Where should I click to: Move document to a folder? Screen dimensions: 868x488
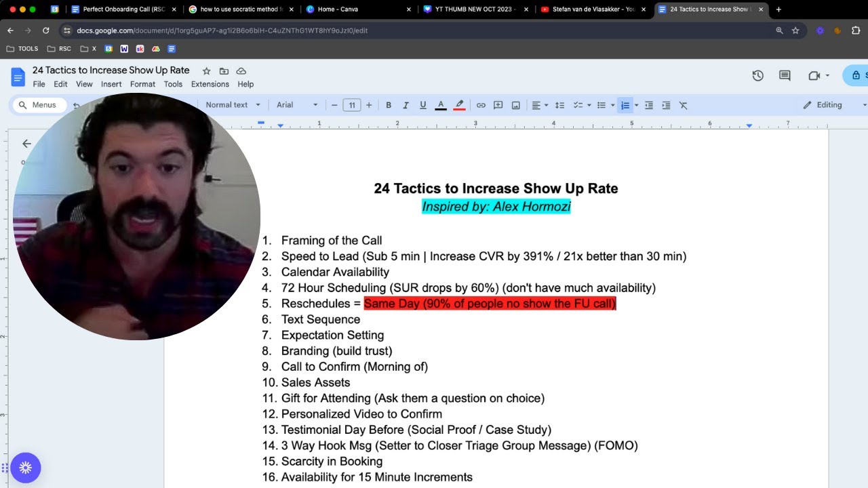pos(224,70)
